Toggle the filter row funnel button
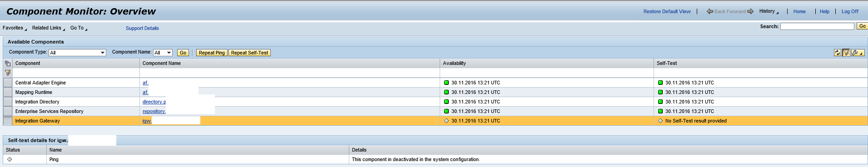868x167 pixels. (x=846, y=53)
